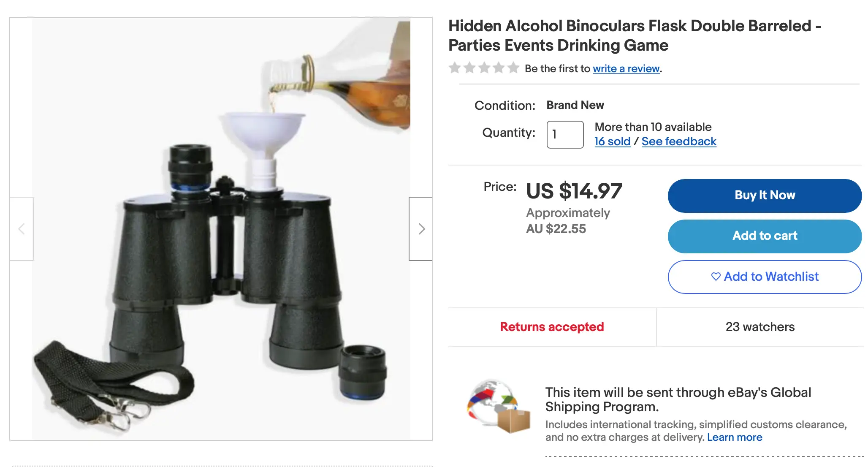Click the "23 watchers" text
Viewport: 868px width, 467px height.
click(760, 327)
